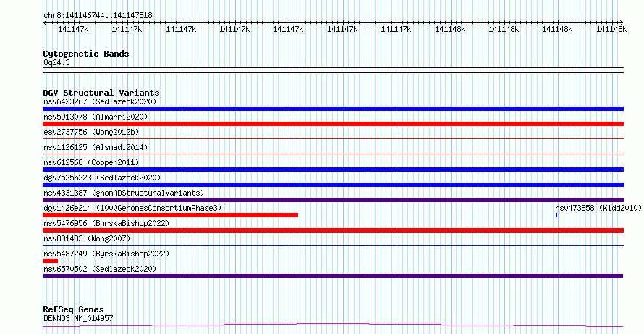Click the esv2737756 (Wong2012b) label
644x334 pixels.
click(x=91, y=132)
